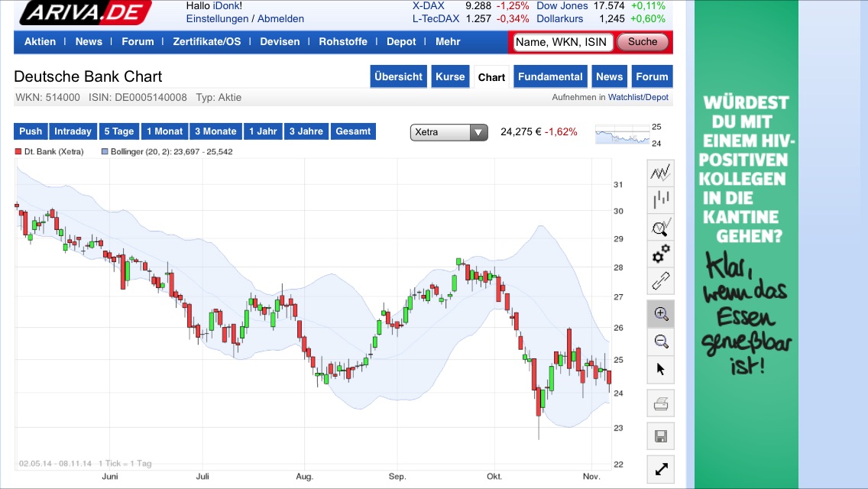Click the chain link icon
Viewport: 868px width, 489px height.
tap(660, 280)
